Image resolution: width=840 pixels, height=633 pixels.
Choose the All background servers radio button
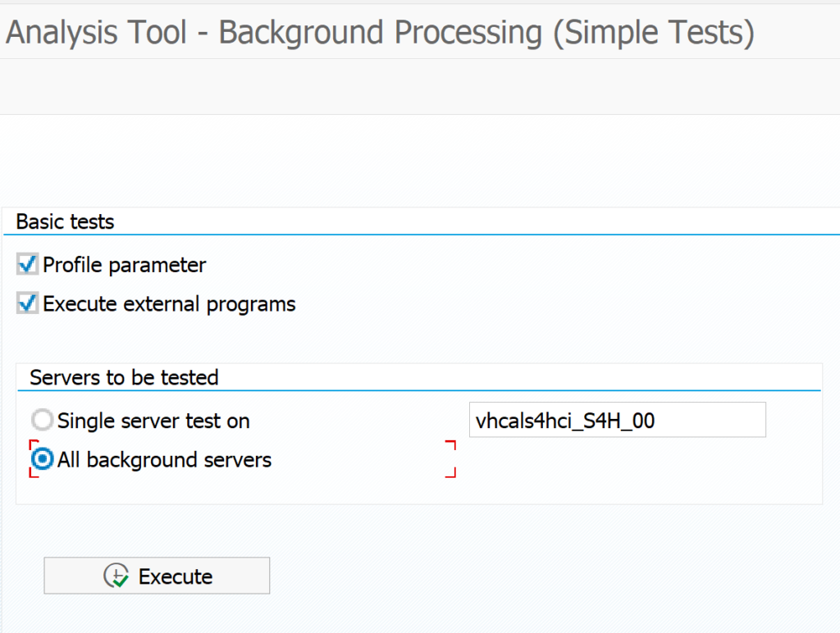pyautogui.click(x=43, y=460)
